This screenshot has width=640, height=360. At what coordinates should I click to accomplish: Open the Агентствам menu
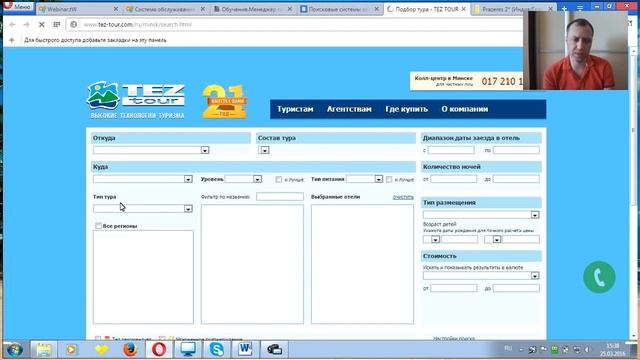[x=349, y=109]
